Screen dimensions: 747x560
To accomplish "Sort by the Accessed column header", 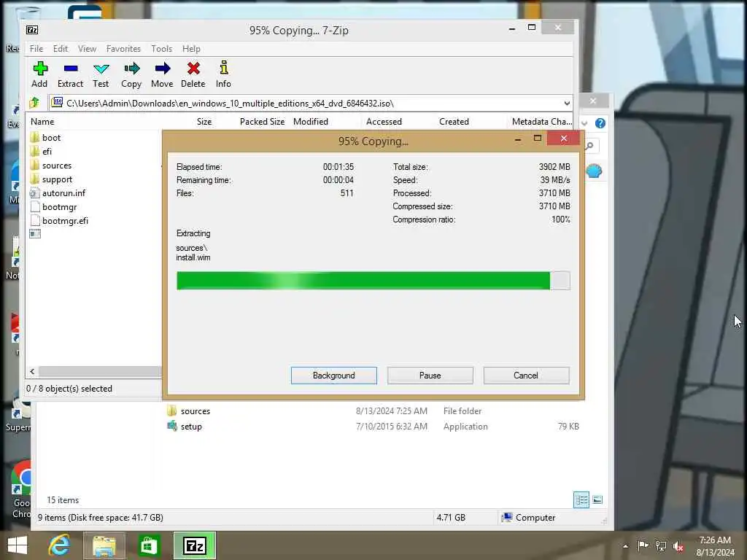I will [384, 122].
